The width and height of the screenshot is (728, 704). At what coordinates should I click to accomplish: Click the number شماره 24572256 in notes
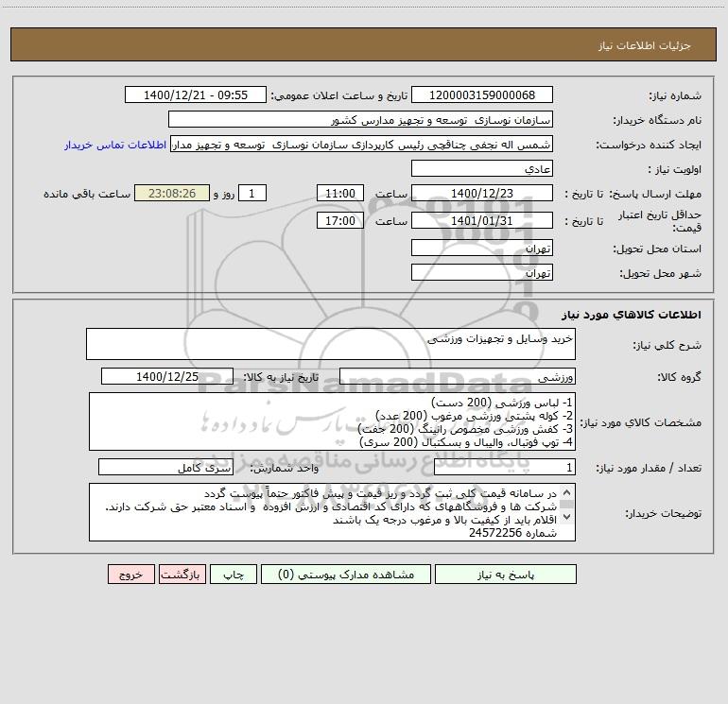coord(512,533)
